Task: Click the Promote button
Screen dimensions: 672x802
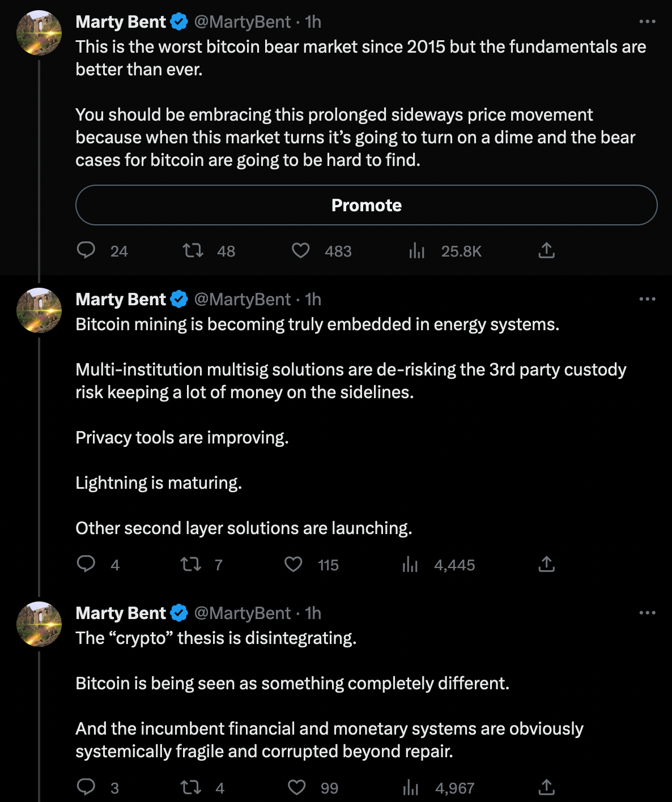Action: point(366,205)
